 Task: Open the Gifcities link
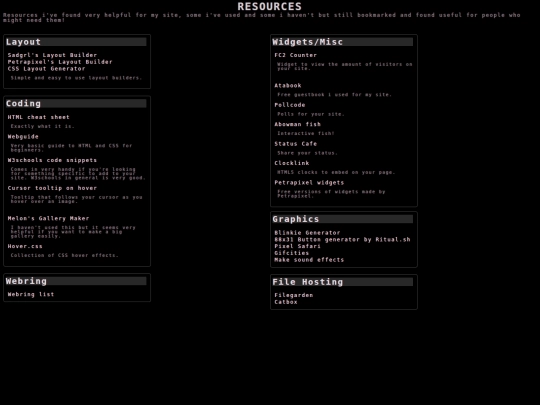pyautogui.click(x=292, y=253)
